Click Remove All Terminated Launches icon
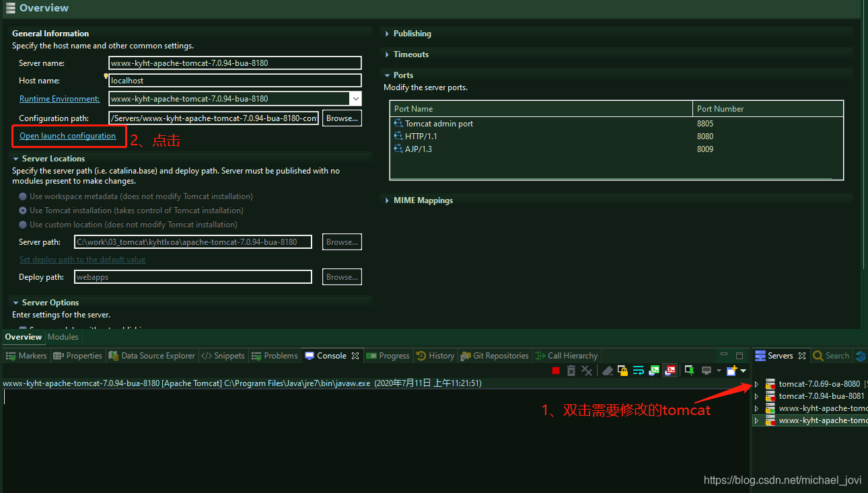The image size is (868, 493). [587, 371]
